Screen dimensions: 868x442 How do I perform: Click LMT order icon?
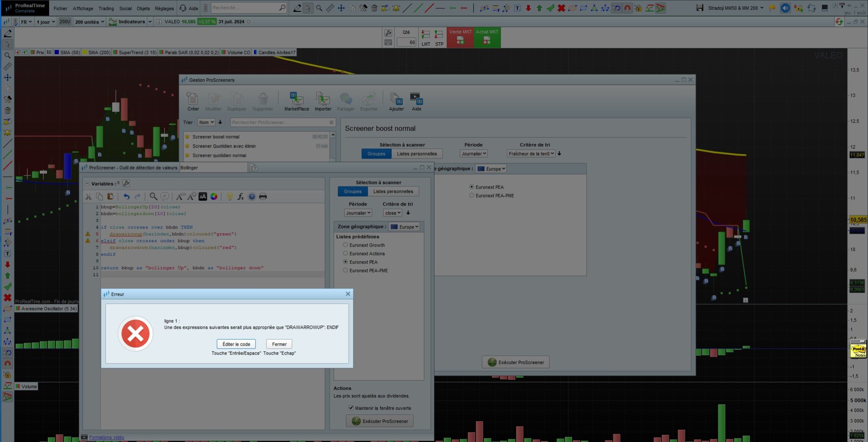pos(426,38)
